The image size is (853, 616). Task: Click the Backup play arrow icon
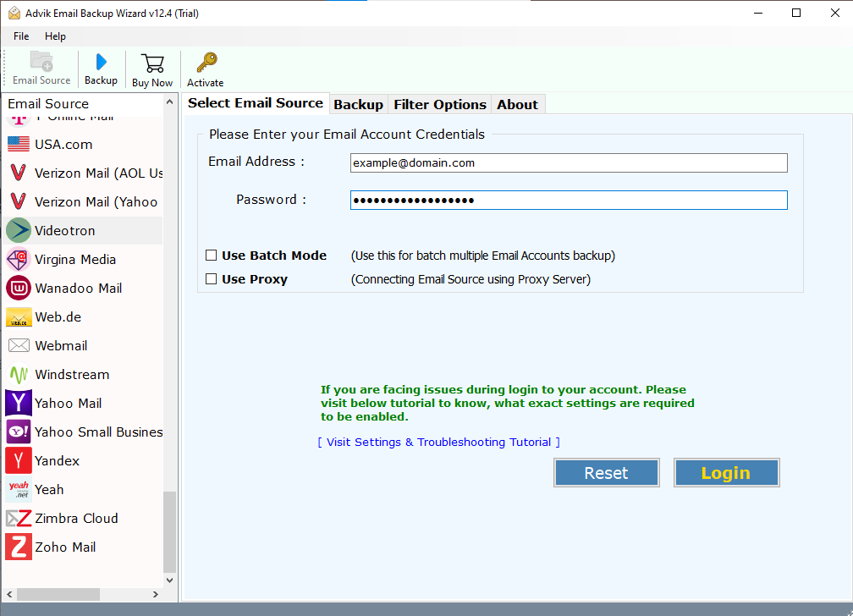[x=102, y=62]
